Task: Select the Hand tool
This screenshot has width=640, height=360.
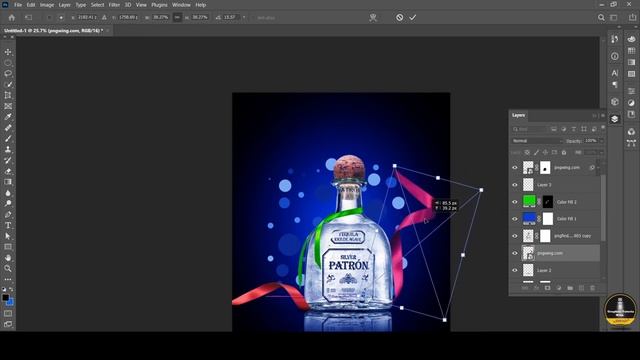Action: pos(8,258)
